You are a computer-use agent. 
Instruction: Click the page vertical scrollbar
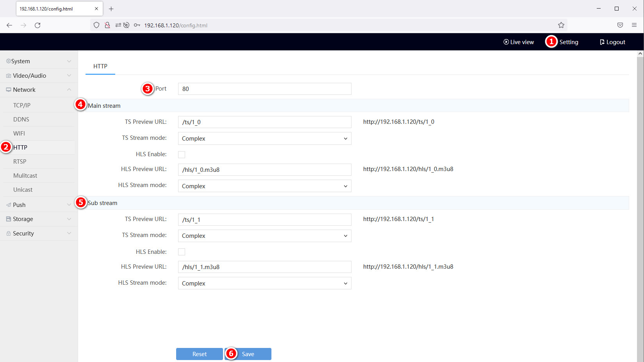coord(640,195)
